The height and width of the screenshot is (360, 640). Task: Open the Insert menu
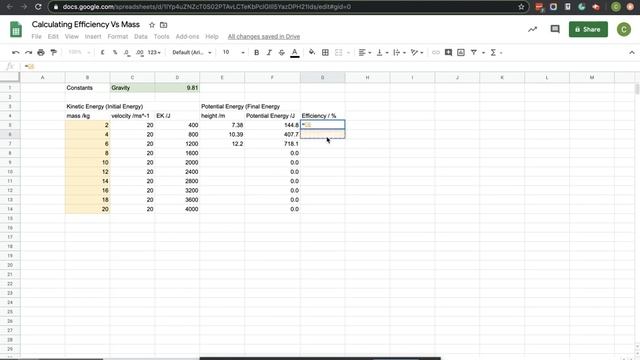coord(93,37)
